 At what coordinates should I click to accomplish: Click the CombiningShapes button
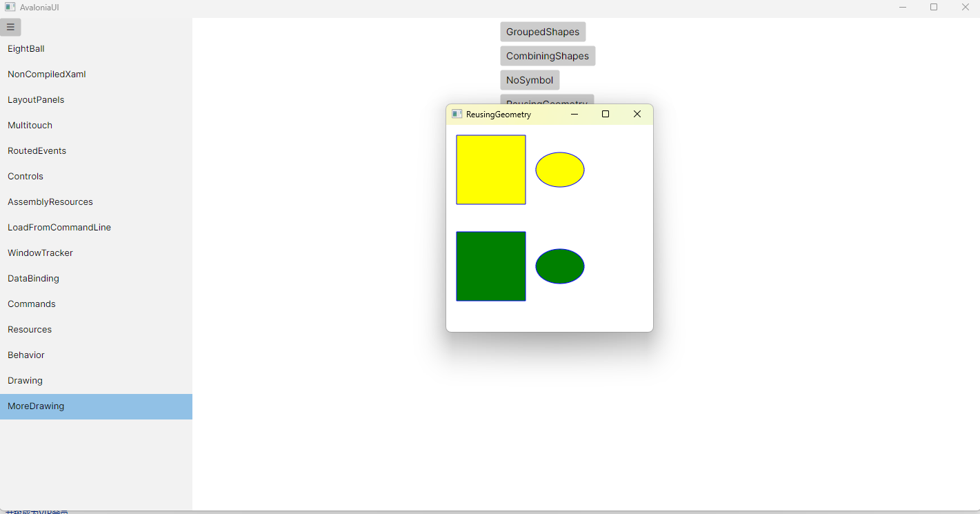click(x=548, y=56)
